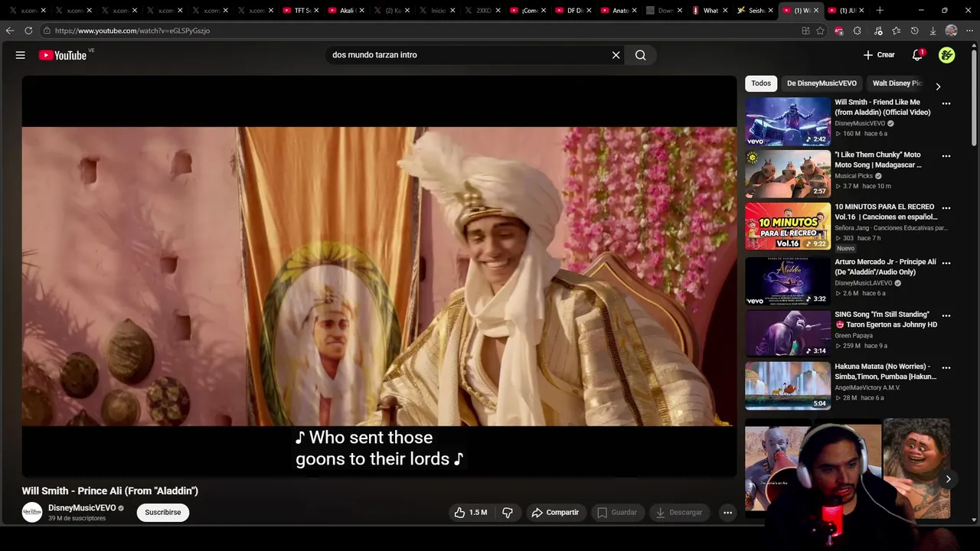
Task: Reload the page with refresh icon
Action: (x=28, y=31)
